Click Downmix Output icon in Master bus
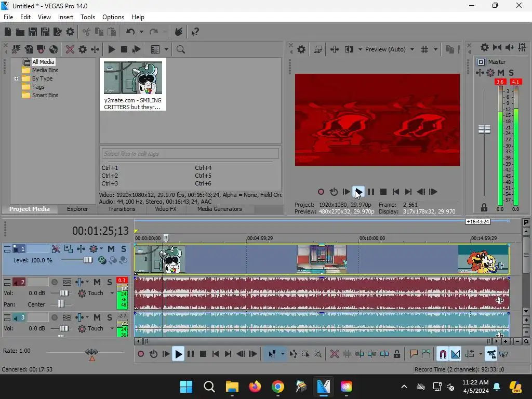Image resolution: width=532 pixels, height=399 pixels. pos(497,47)
